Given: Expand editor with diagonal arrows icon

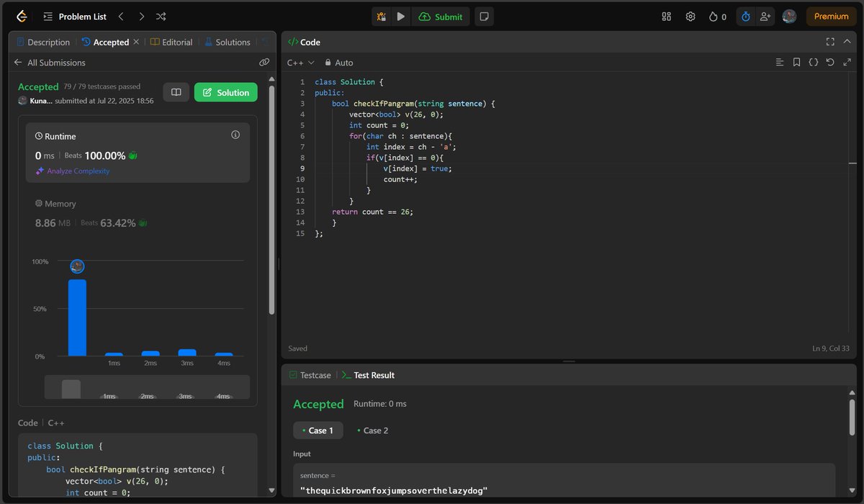Looking at the screenshot, I should pyautogui.click(x=847, y=63).
